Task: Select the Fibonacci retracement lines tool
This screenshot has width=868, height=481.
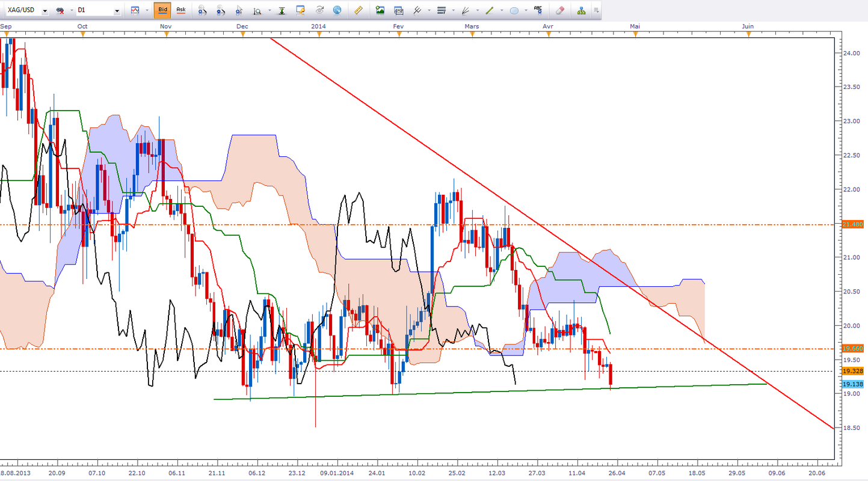Action: click(442, 10)
